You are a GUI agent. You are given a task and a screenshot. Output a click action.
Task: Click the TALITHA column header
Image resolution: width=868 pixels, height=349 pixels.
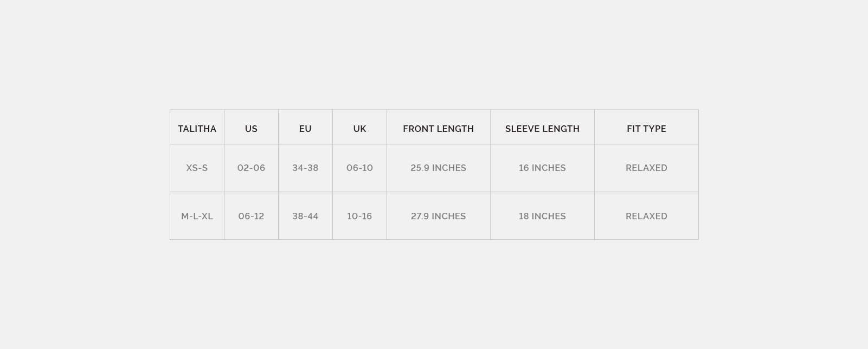[x=197, y=129]
